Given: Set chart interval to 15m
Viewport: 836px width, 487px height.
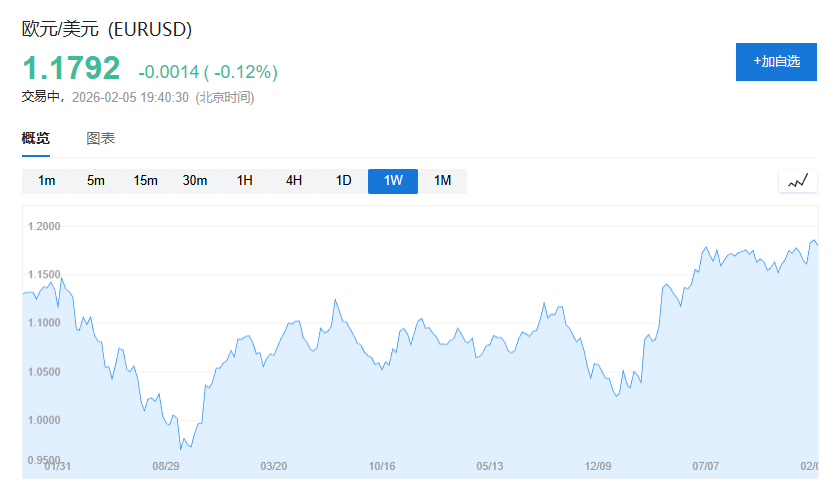Looking at the screenshot, I should (146, 181).
